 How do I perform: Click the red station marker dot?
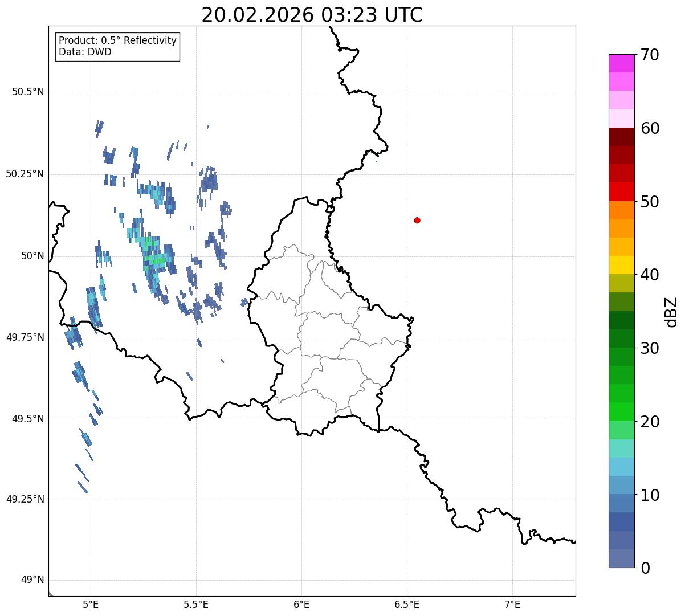tap(417, 220)
